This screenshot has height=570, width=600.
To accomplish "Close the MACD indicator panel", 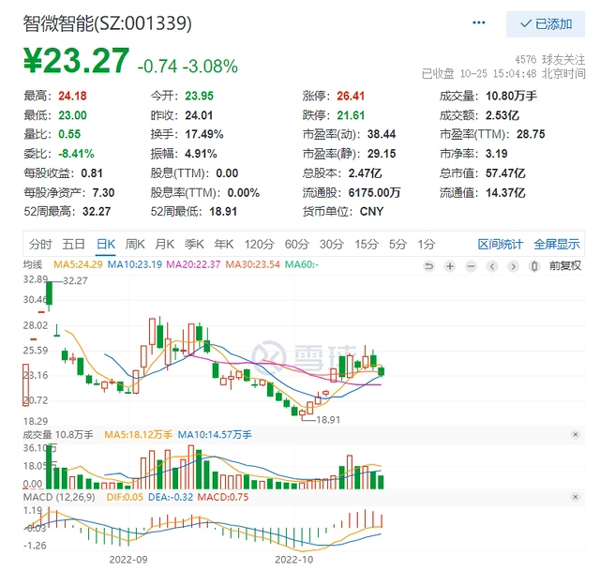I will coord(575,497).
